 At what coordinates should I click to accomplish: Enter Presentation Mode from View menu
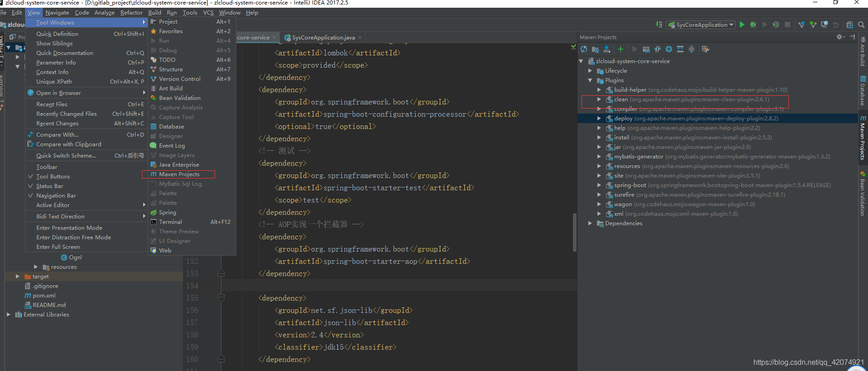point(69,228)
